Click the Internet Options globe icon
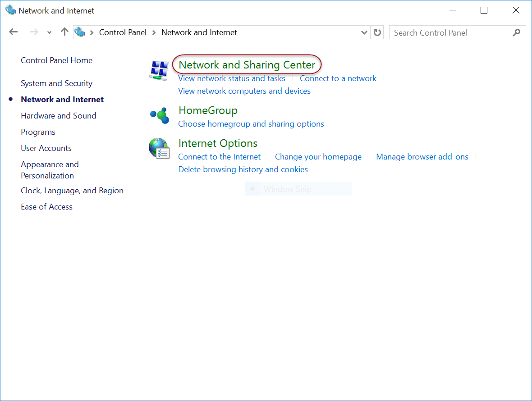 [159, 148]
